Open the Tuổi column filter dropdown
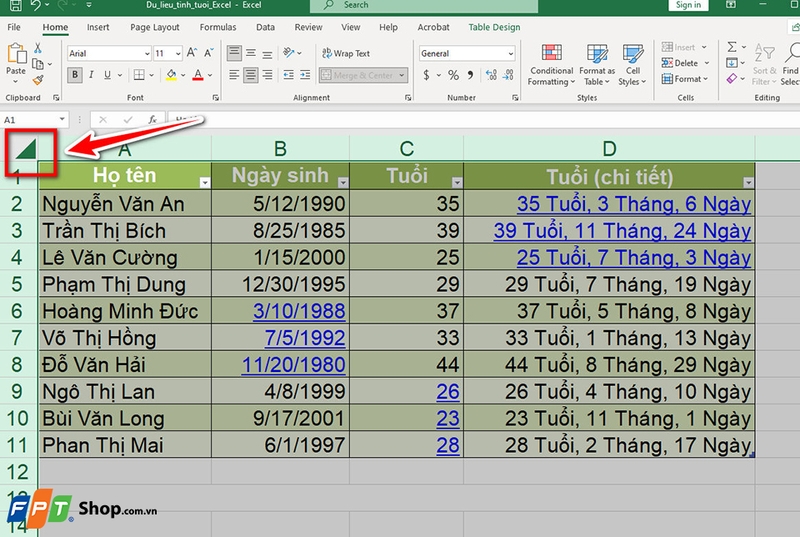This screenshot has height=537, width=800. pyautogui.click(x=457, y=183)
